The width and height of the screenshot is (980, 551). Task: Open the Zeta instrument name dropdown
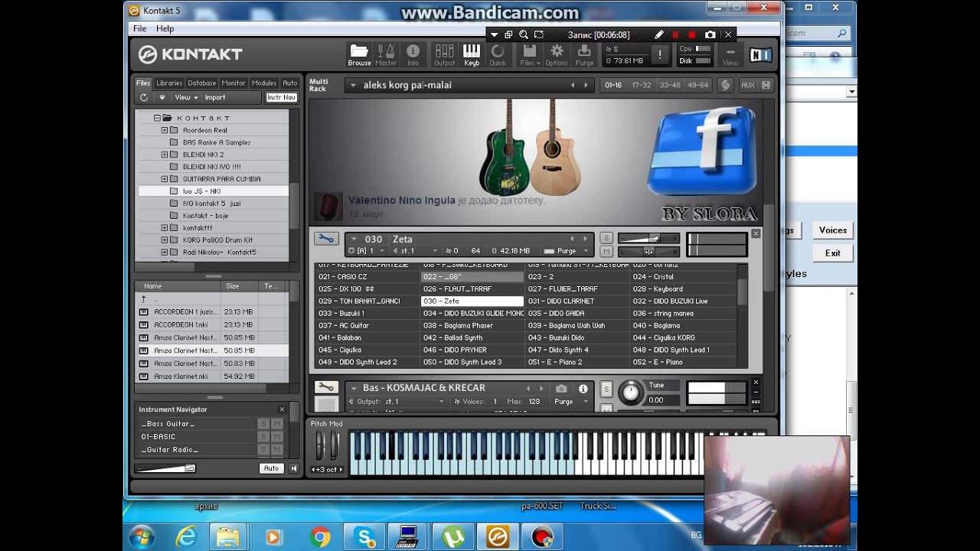coord(353,239)
